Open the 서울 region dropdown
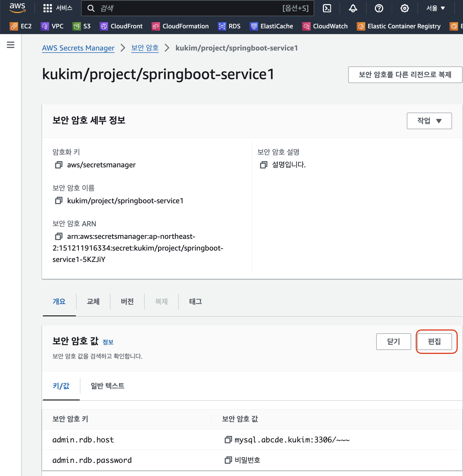Screen dimensions: 463x476 pyautogui.click(x=436, y=8)
